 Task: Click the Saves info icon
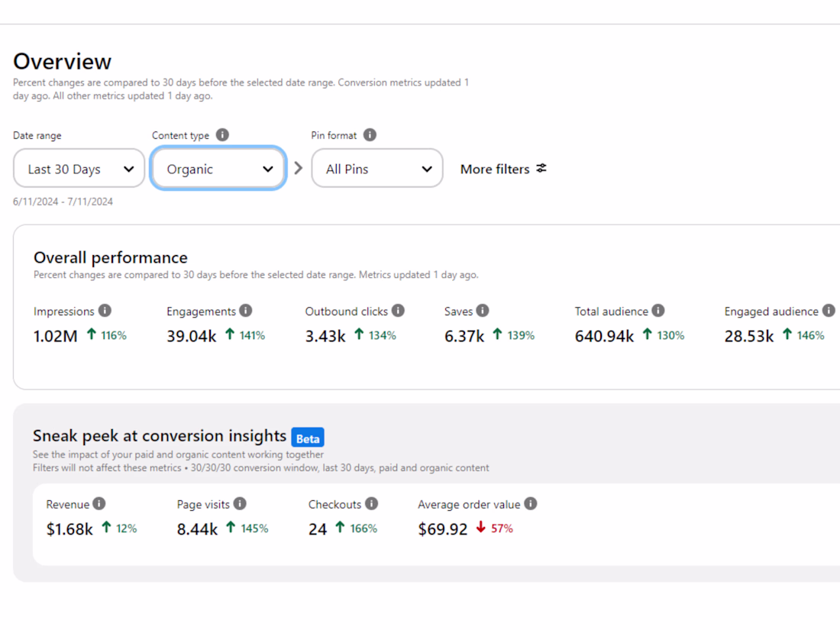click(483, 311)
